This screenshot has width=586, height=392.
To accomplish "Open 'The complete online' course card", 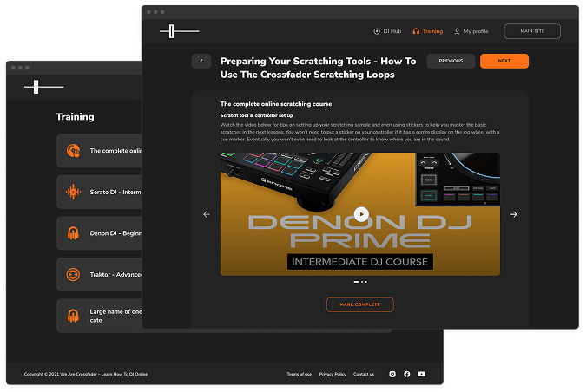I will click(x=99, y=151).
